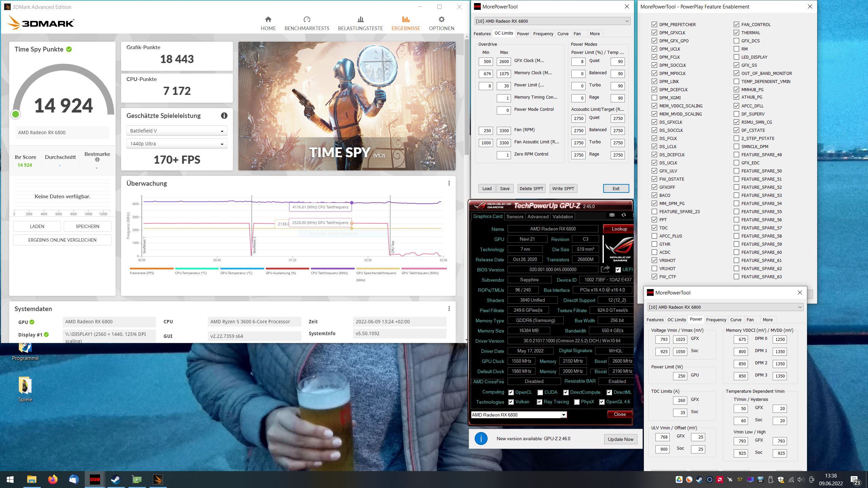Image resolution: width=868 pixels, height=488 pixels.
Task: Open Curve tab in lower MorePowerTool
Action: coord(736,320)
